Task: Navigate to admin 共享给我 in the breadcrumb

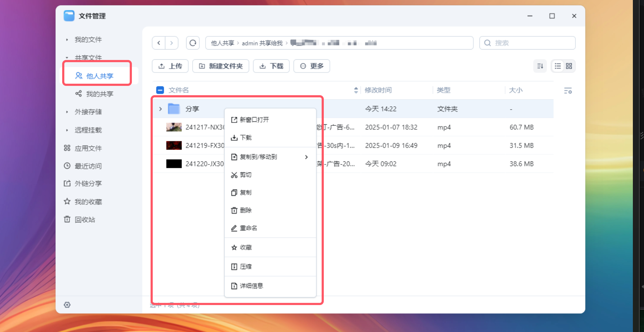Action: pyautogui.click(x=262, y=43)
